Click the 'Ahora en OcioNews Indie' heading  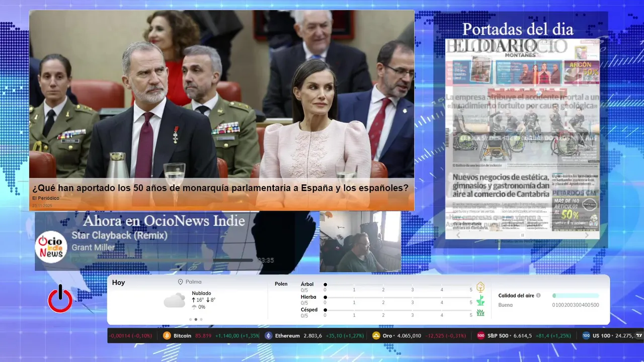[164, 221]
